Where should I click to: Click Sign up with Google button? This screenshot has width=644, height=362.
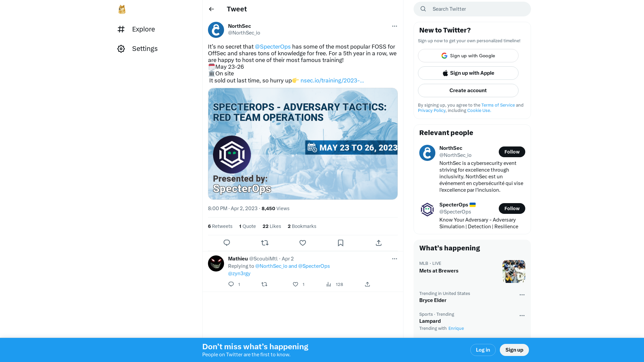(468, 56)
